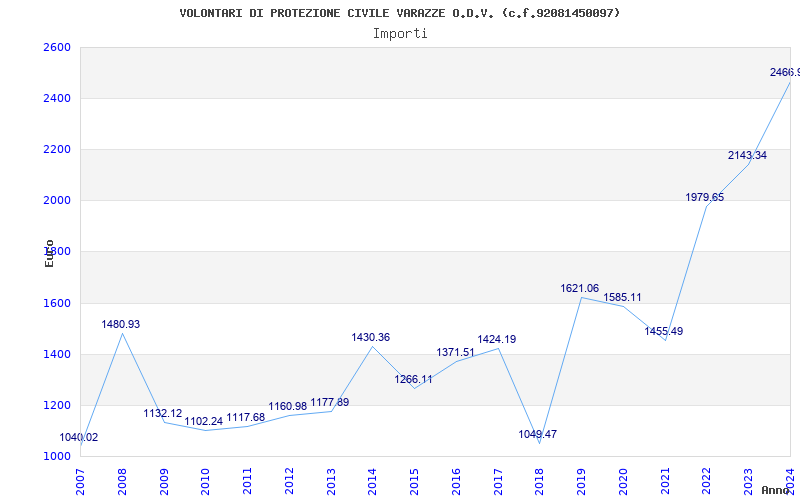Click the y-axis tick 2200
The image size is (800, 500).
[x=57, y=150]
